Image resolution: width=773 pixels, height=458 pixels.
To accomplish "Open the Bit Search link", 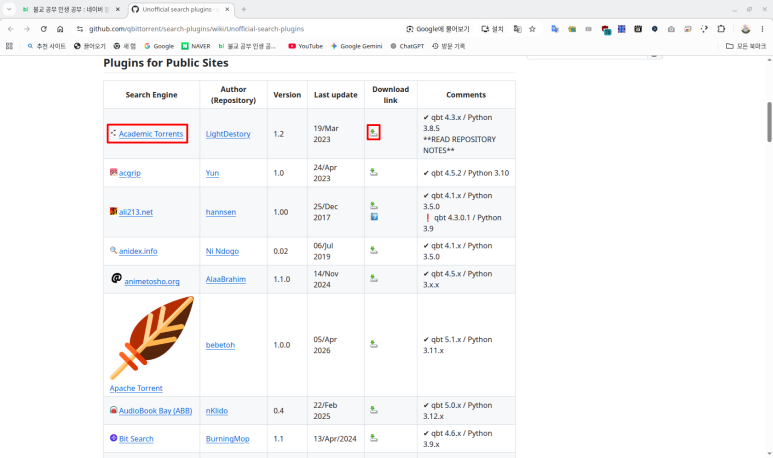I will (136, 439).
